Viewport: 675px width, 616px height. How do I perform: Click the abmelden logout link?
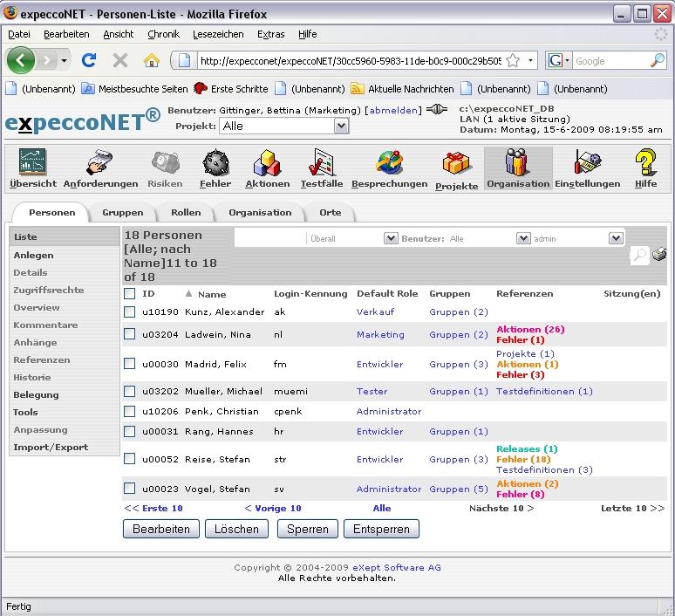pyautogui.click(x=392, y=111)
